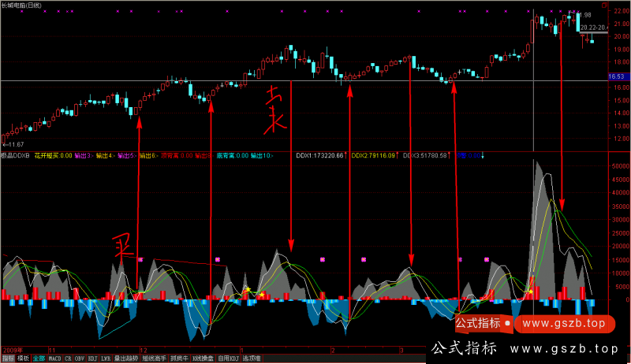Switch to the 自用KDJ tab
This screenshot has height=364, width=631.
pyautogui.click(x=222, y=358)
